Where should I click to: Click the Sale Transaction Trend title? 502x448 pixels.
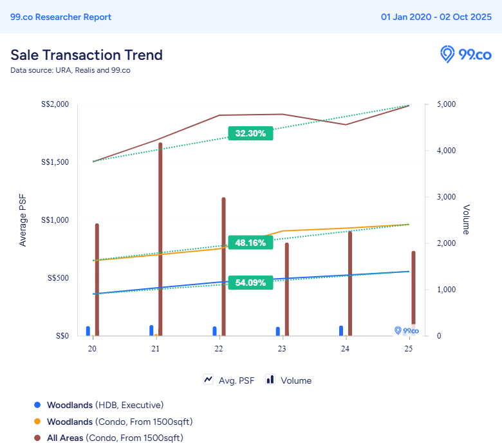pos(86,55)
